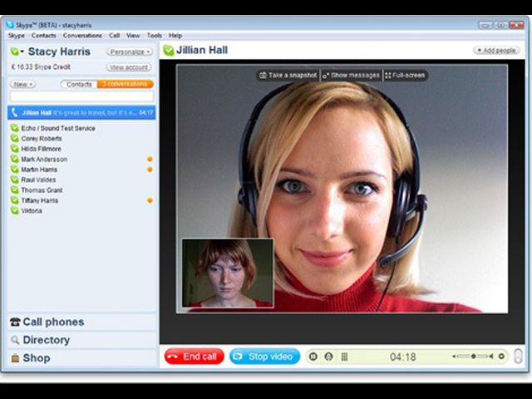Switch to the 3 conversations tab
Viewport: 532px width, 399px height.
pyautogui.click(x=126, y=84)
